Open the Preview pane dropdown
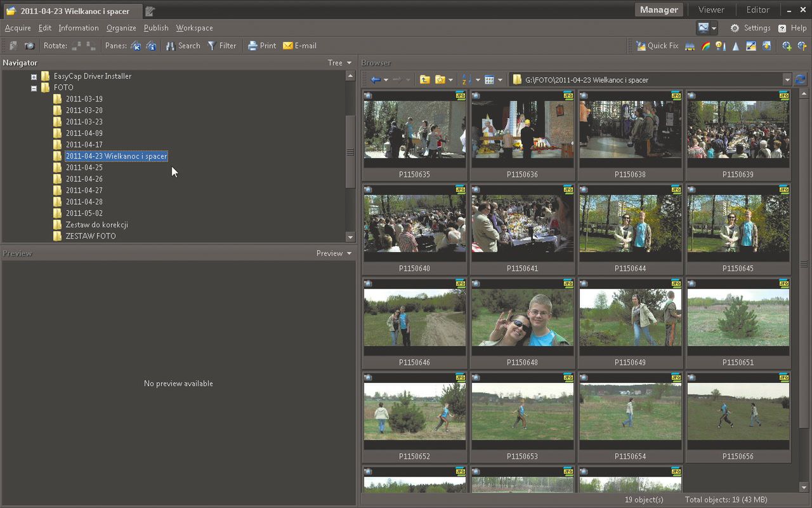 (x=334, y=253)
